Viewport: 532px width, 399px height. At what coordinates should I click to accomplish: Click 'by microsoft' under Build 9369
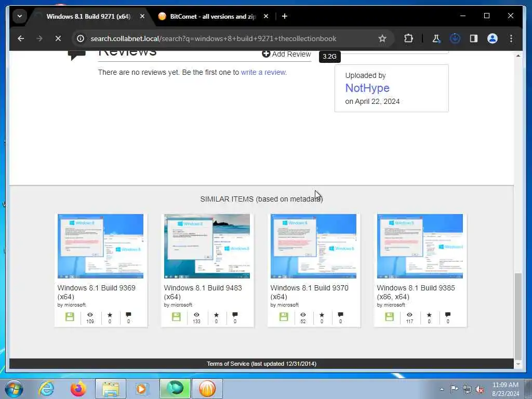tap(72, 304)
